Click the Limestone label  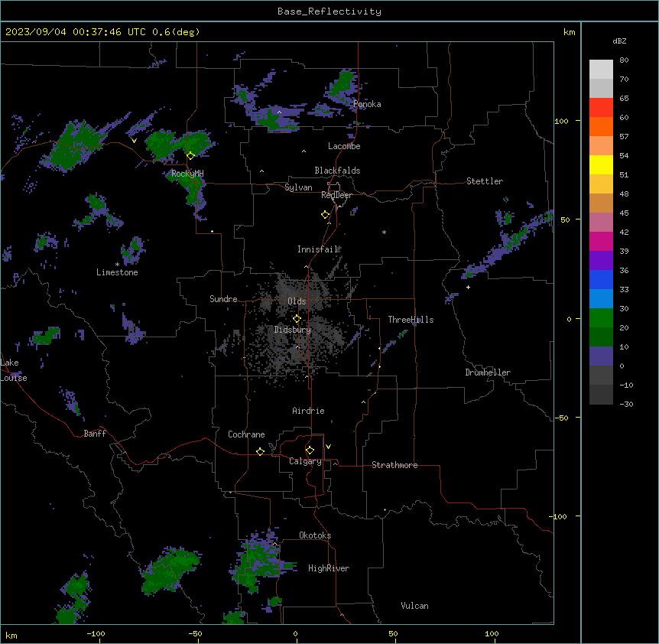pos(117,272)
